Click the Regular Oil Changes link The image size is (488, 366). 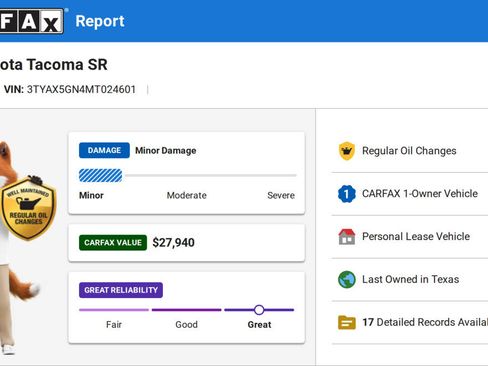click(409, 151)
